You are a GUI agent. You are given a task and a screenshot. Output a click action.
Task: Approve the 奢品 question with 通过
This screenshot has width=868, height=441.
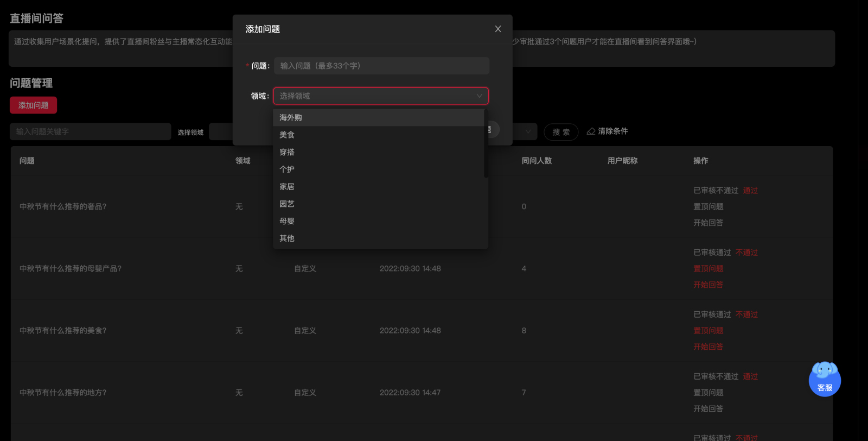[750, 191]
